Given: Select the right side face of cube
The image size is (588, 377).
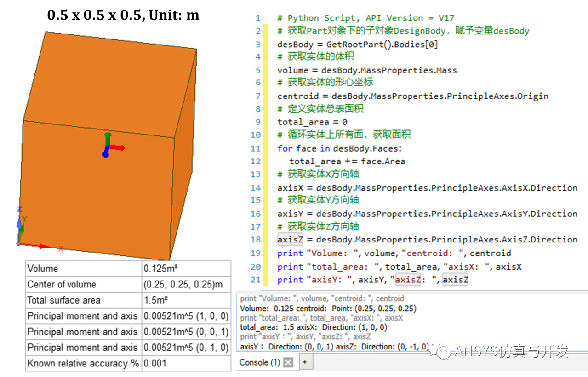Looking at the screenshot, I should click(185, 156).
